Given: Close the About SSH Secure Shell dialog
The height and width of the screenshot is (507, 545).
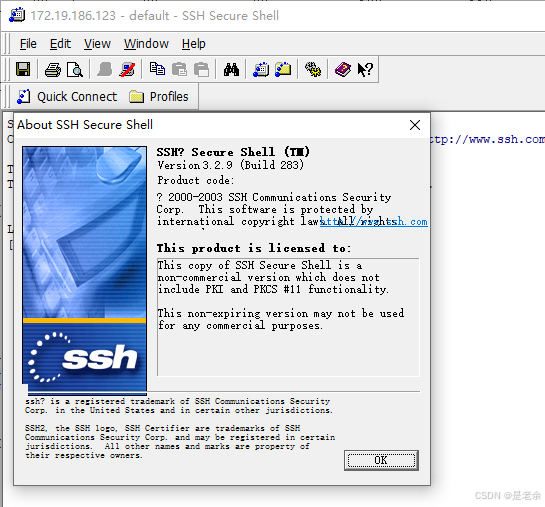Looking at the screenshot, I should [415, 125].
